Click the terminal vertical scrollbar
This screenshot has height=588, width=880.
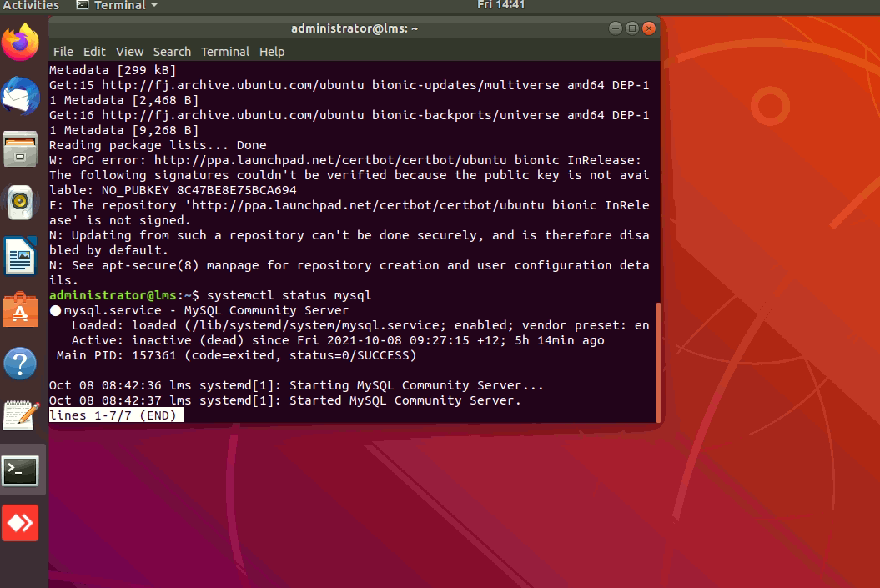point(657,361)
